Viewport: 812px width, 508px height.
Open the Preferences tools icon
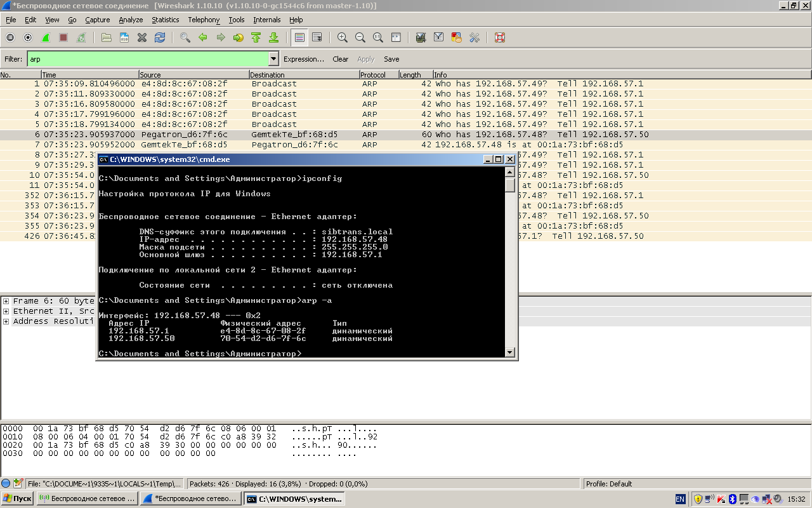[474, 37]
